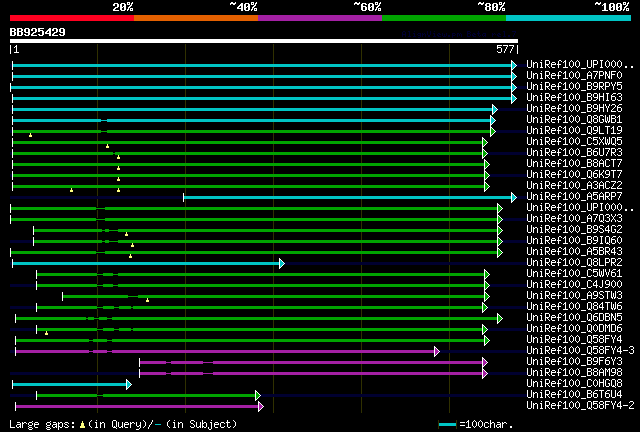Open the UniRef100_Q6K9T7 hit label
This screenshot has width=640, height=432.
574,175
